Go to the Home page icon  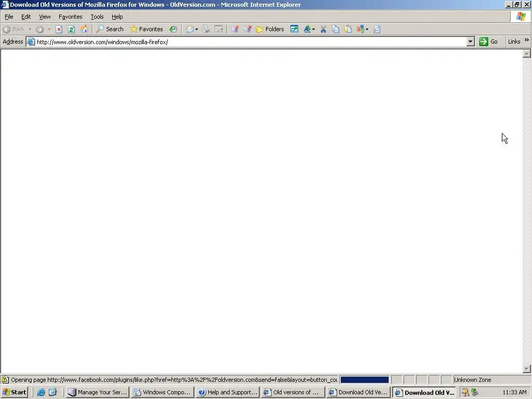coord(84,29)
